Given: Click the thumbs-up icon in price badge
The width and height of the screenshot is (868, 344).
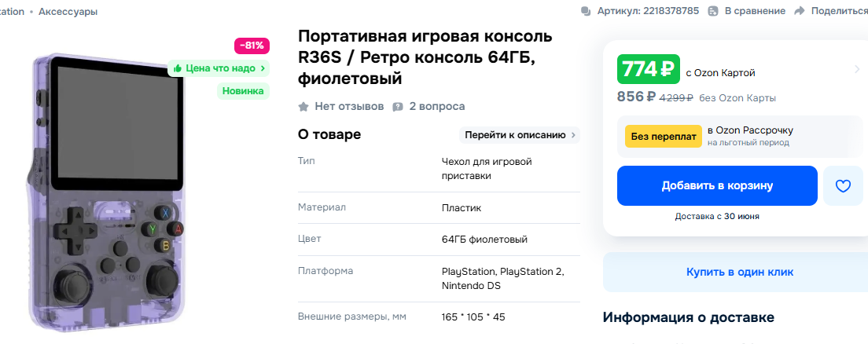Looking at the screenshot, I should (x=178, y=68).
